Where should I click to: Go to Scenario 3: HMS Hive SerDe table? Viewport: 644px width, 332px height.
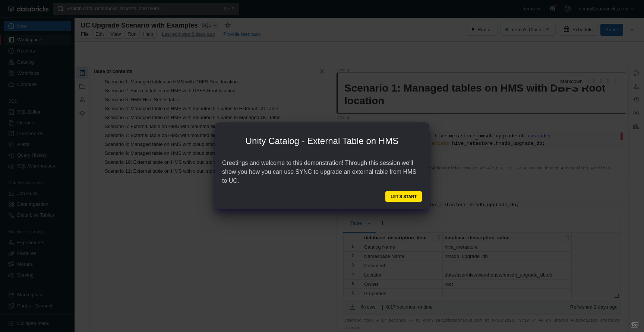(142, 100)
